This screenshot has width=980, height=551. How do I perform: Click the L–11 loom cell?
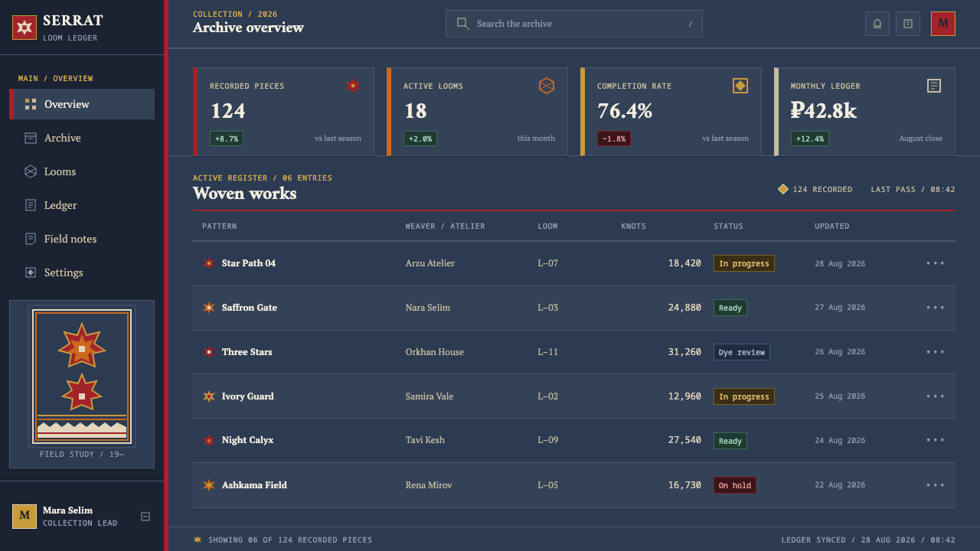(x=548, y=352)
